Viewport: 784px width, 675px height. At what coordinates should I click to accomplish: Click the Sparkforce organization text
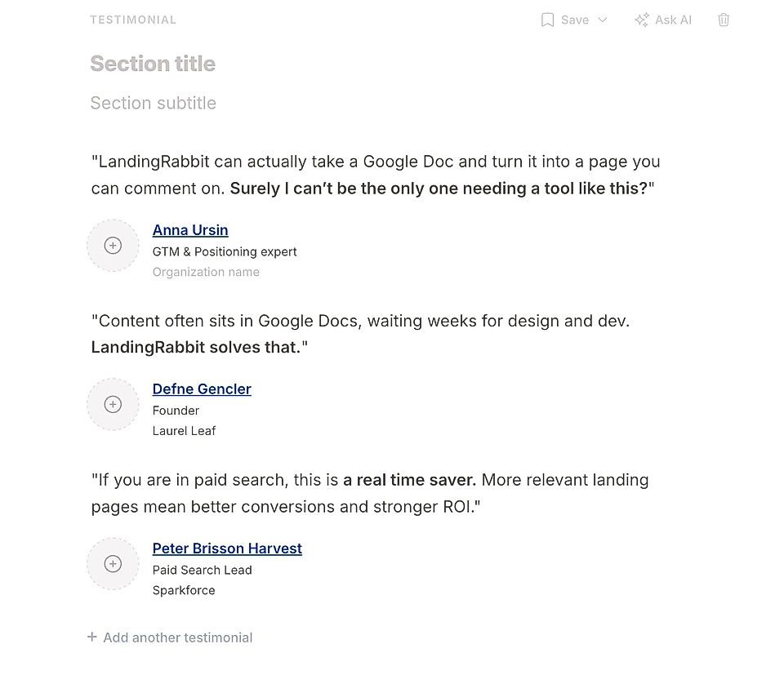(184, 589)
